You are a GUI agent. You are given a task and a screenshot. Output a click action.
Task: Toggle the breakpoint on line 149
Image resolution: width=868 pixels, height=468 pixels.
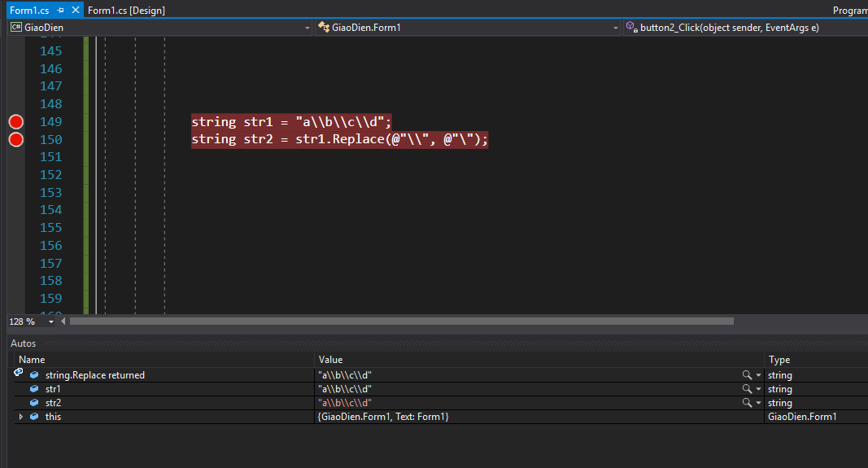(x=15, y=122)
